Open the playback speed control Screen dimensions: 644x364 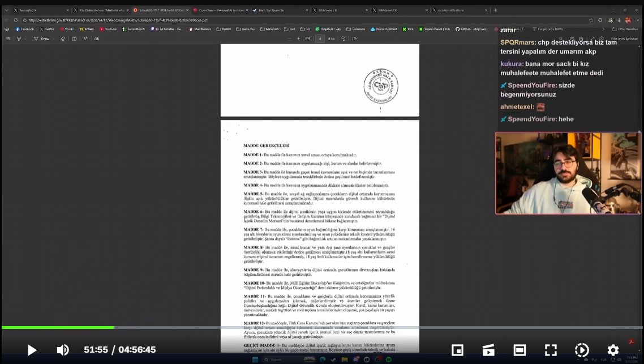[582, 350]
